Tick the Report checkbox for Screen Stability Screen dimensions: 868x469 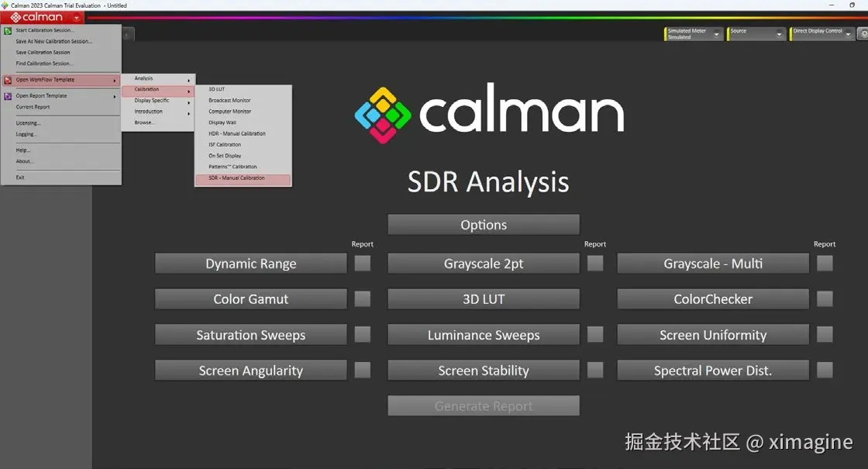[x=595, y=370]
